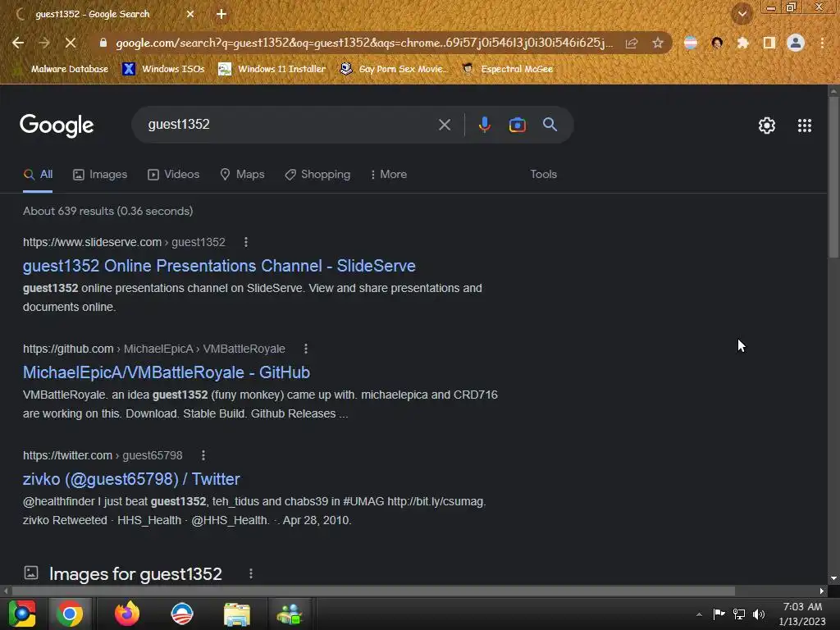Viewport: 840px width, 630px height.
Task: Clear the search query with the X
Action: tap(445, 125)
